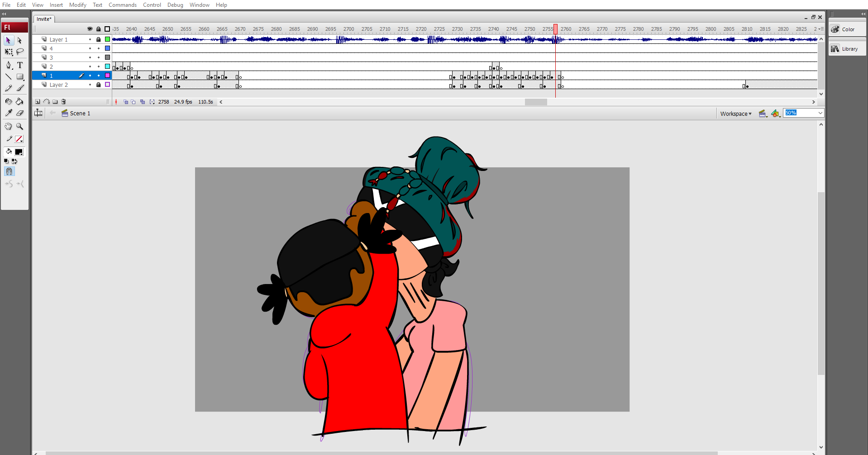This screenshot has height=455, width=868.
Task: Open the Color panel
Action: tap(848, 29)
